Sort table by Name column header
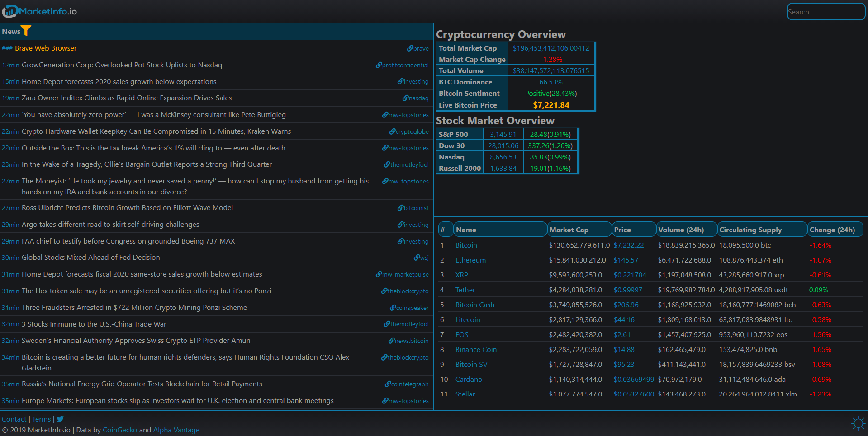868x436 pixels. pos(500,230)
